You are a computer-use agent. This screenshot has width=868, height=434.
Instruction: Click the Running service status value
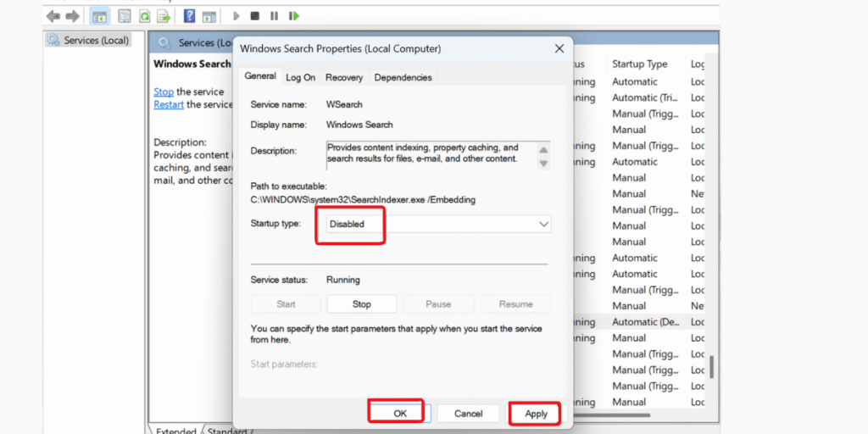[342, 280]
